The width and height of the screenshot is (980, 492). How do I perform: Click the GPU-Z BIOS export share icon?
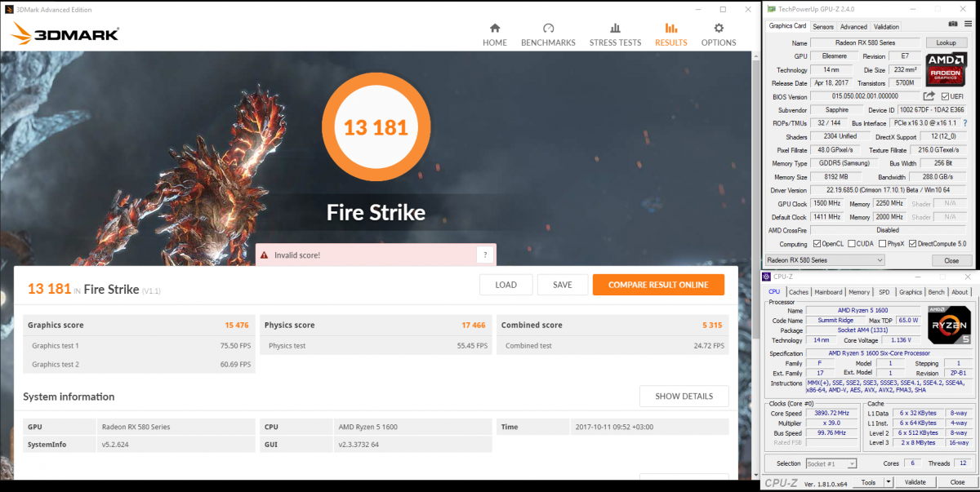pos(929,96)
